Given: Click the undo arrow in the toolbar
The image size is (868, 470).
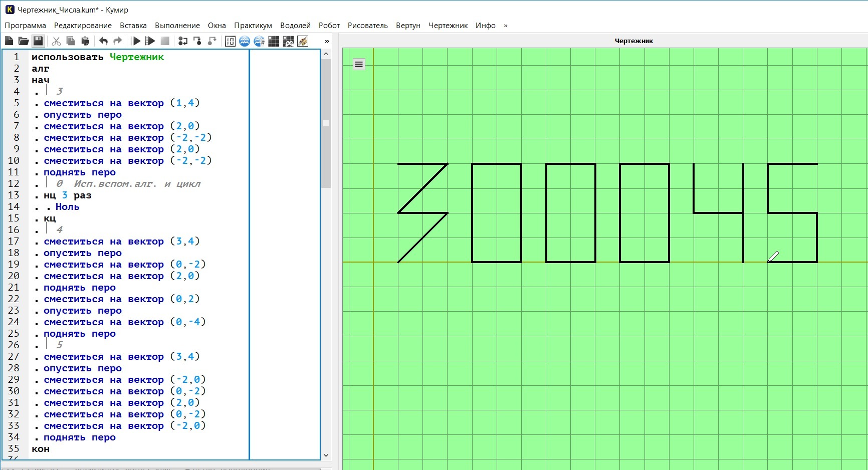Looking at the screenshot, I should click(103, 41).
